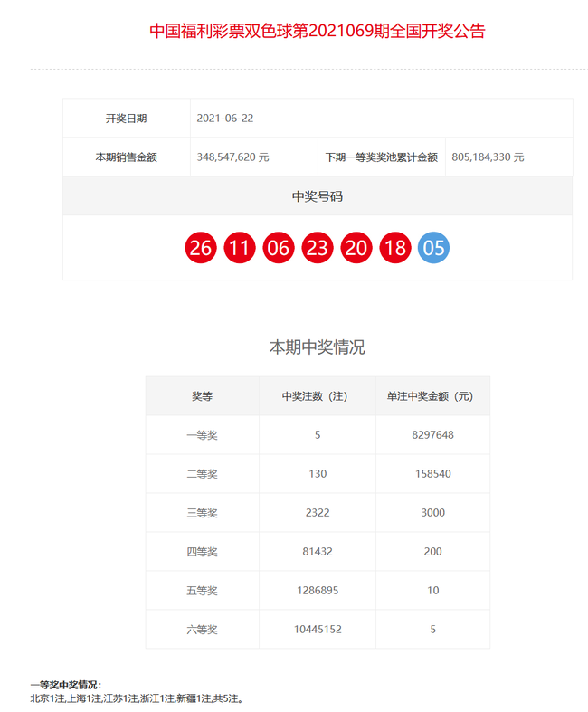Select the red ball number 20
This screenshot has height=712, width=588.
tap(356, 248)
